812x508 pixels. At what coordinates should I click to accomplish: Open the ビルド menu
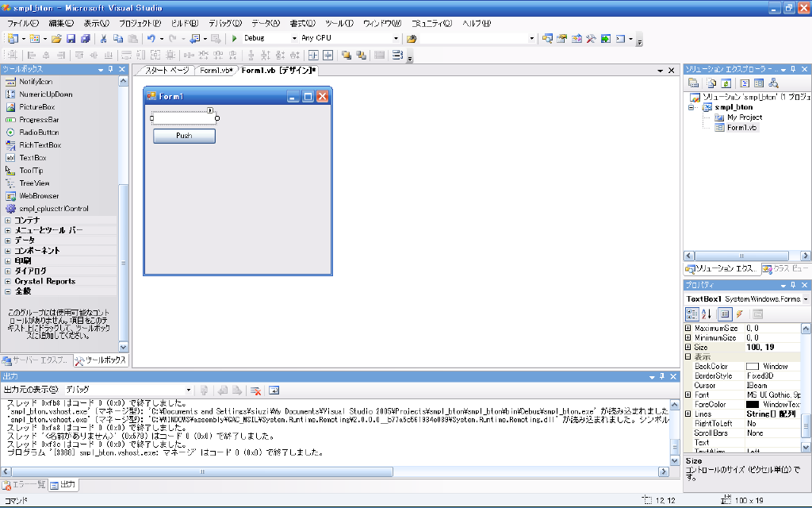click(x=185, y=23)
